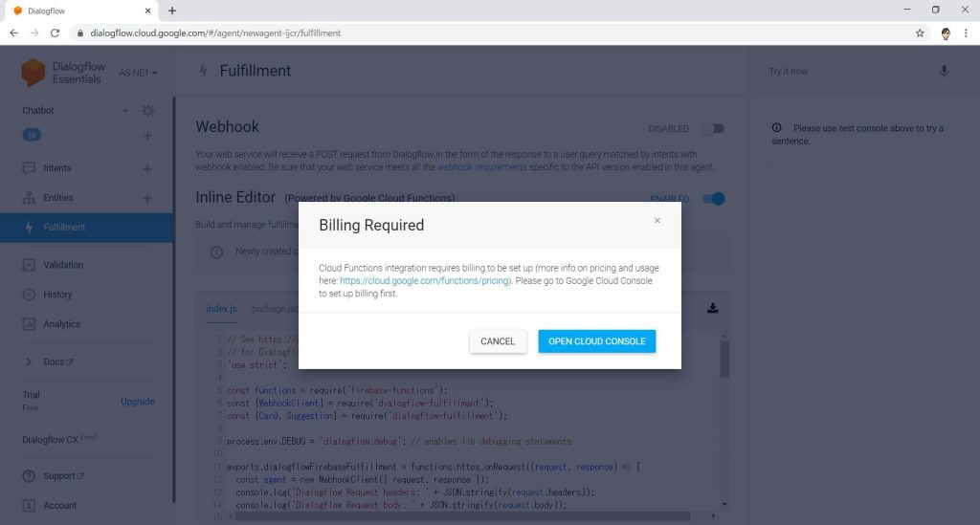Click the Support question mark icon
Image resolution: width=980 pixels, height=525 pixels.
click(29, 475)
